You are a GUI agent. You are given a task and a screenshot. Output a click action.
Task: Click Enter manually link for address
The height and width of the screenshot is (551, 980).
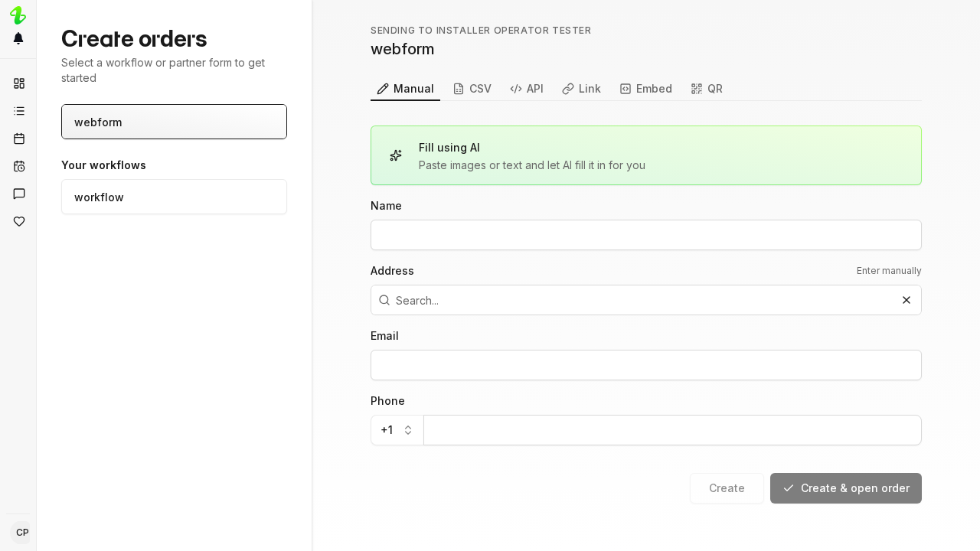pyautogui.click(x=889, y=271)
